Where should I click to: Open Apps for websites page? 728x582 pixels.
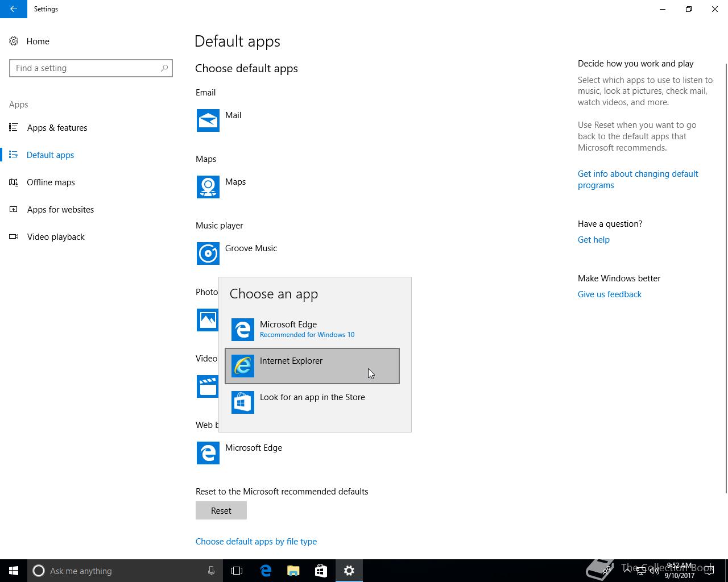91,210
